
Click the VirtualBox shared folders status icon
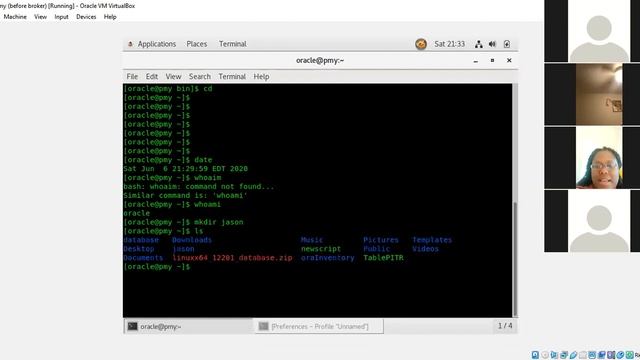pyautogui.click(x=583, y=355)
